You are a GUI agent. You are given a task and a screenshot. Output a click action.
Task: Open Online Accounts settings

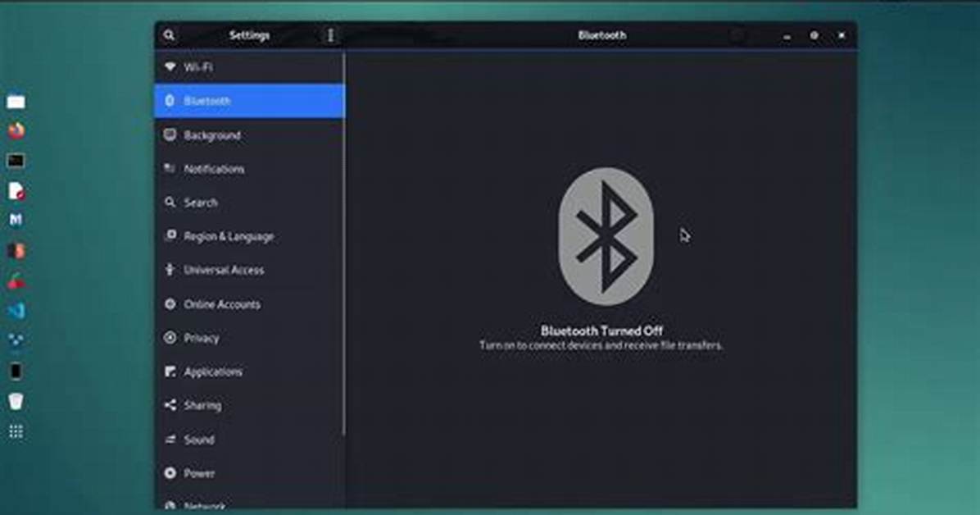249,304
